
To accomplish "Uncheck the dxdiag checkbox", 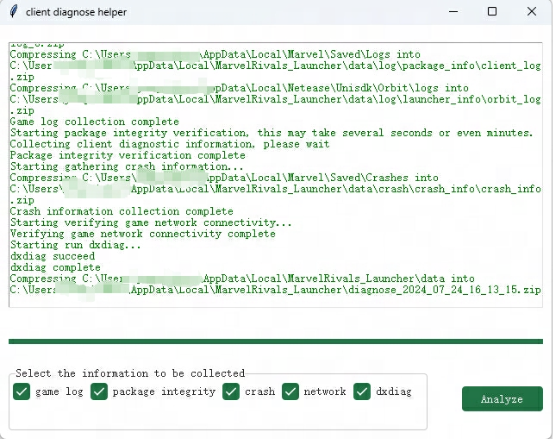I will click(362, 391).
